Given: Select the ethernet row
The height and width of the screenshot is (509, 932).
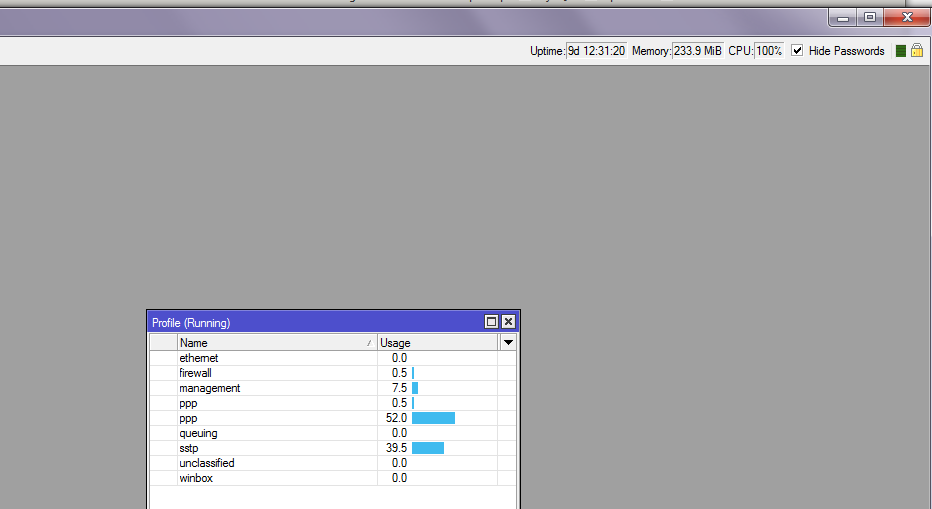Looking at the screenshot, I should click(x=333, y=358).
